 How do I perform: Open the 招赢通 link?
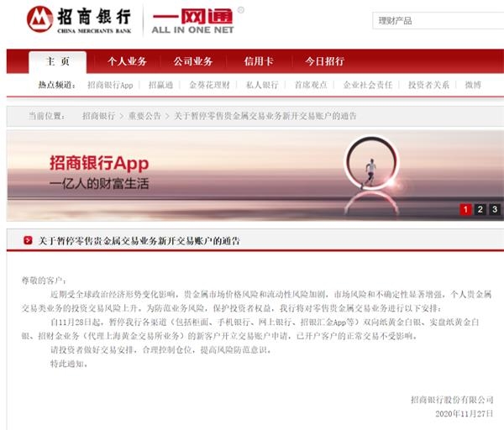coord(160,85)
